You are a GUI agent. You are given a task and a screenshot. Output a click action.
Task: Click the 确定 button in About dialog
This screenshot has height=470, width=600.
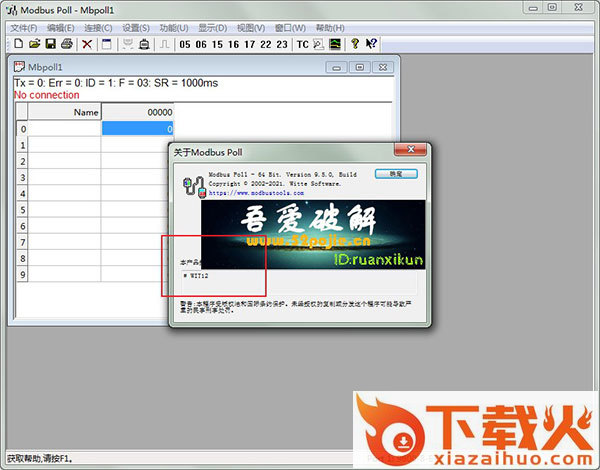coord(395,174)
